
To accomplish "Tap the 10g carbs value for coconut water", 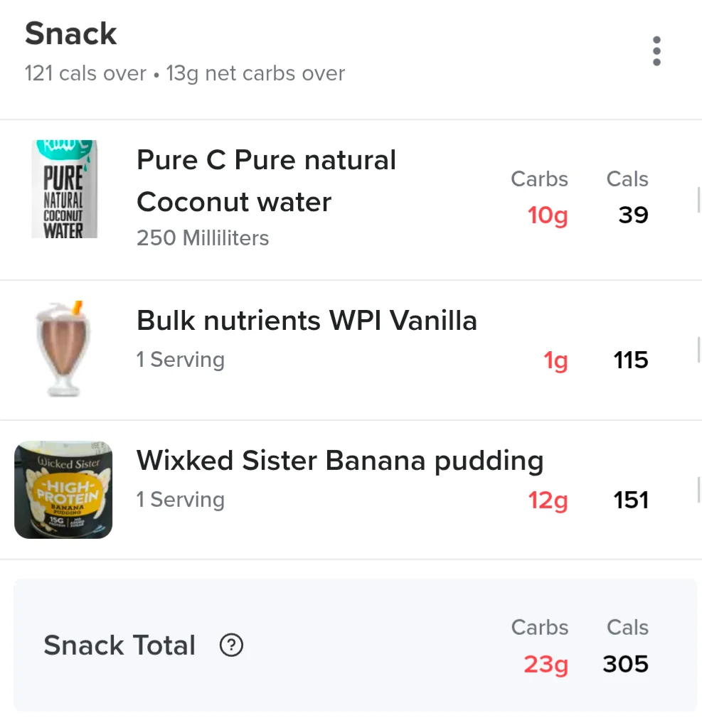I will pos(547,215).
